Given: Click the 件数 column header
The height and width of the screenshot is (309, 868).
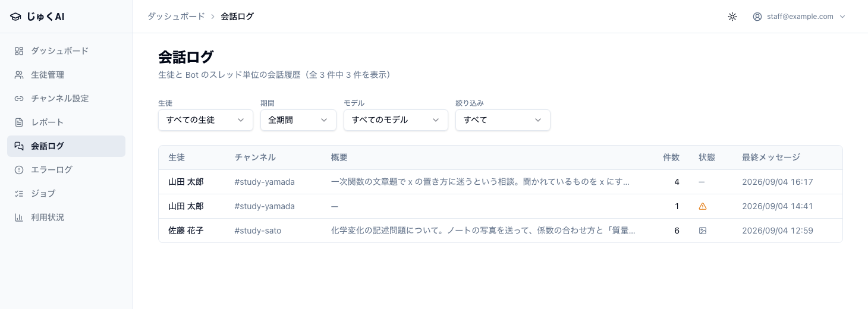Looking at the screenshot, I should tap(671, 157).
